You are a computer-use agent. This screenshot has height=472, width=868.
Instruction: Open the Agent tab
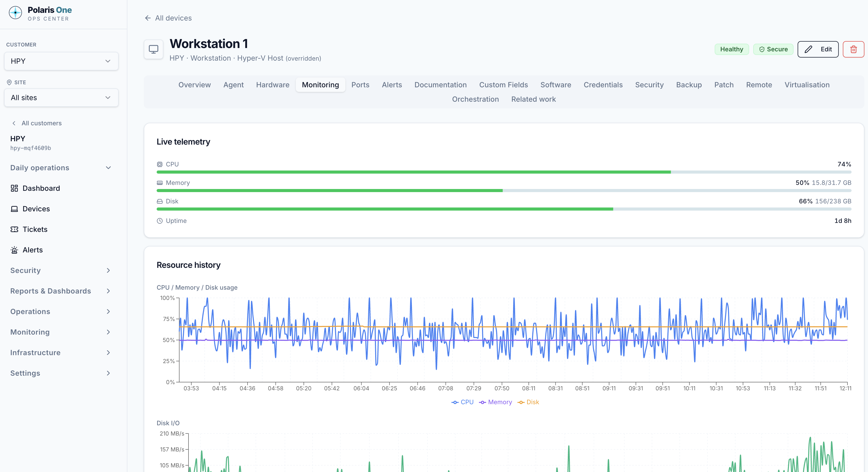click(233, 85)
